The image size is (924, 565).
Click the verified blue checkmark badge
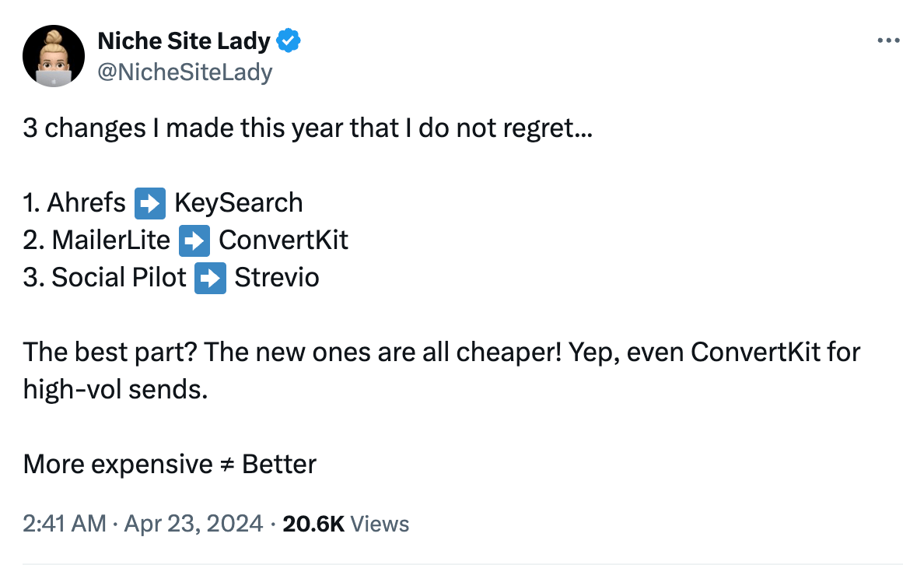(x=288, y=40)
